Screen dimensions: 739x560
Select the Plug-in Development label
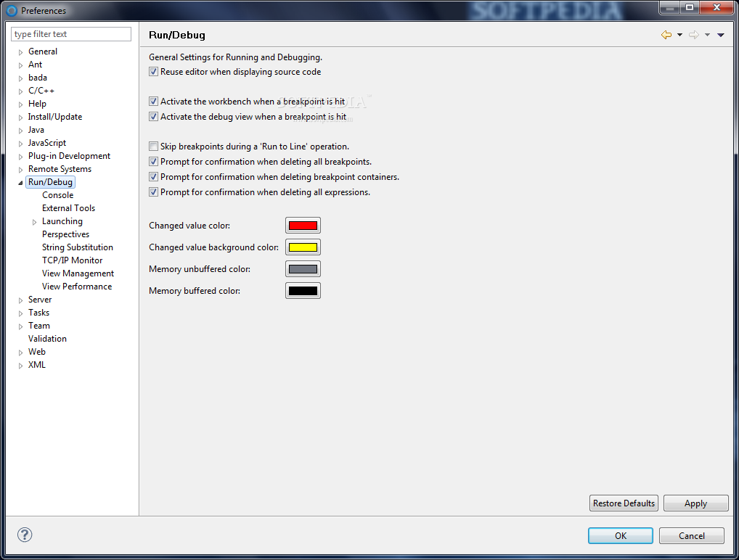click(69, 156)
